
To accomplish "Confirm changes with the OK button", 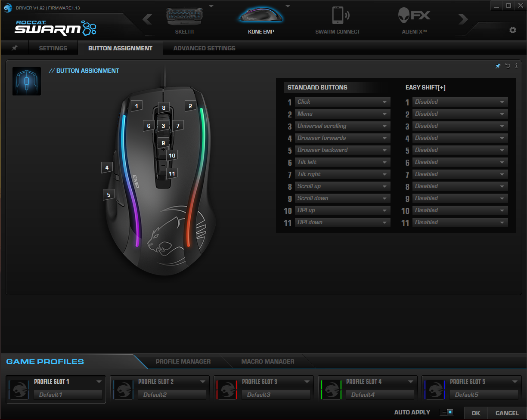I will 476,413.
